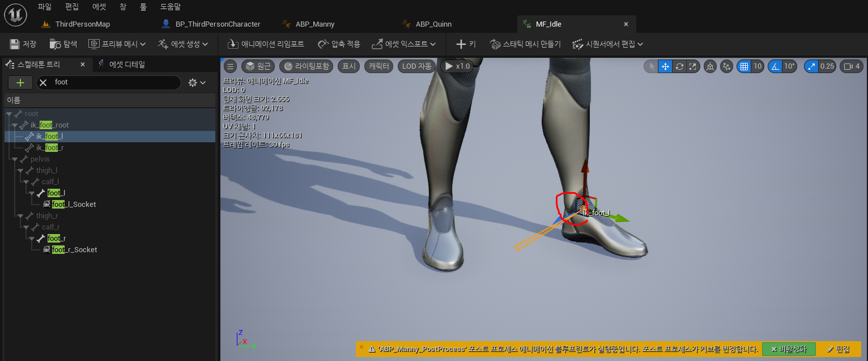Open skeleton tree settings gear menu
Image resolution: width=868 pixels, height=361 pixels.
197,83
